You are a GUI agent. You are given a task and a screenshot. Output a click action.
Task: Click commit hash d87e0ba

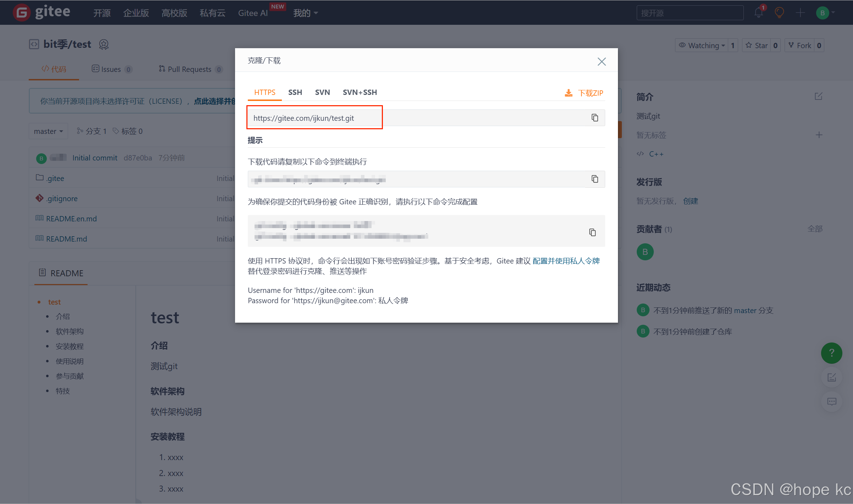click(138, 158)
